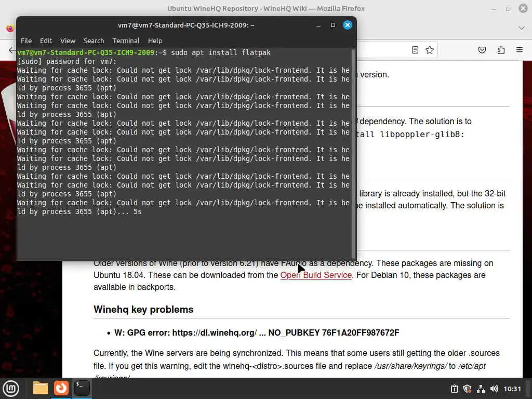The width and height of the screenshot is (532, 399).
Task: Open the Linux Mint start menu
Action: tap(11, 388)
